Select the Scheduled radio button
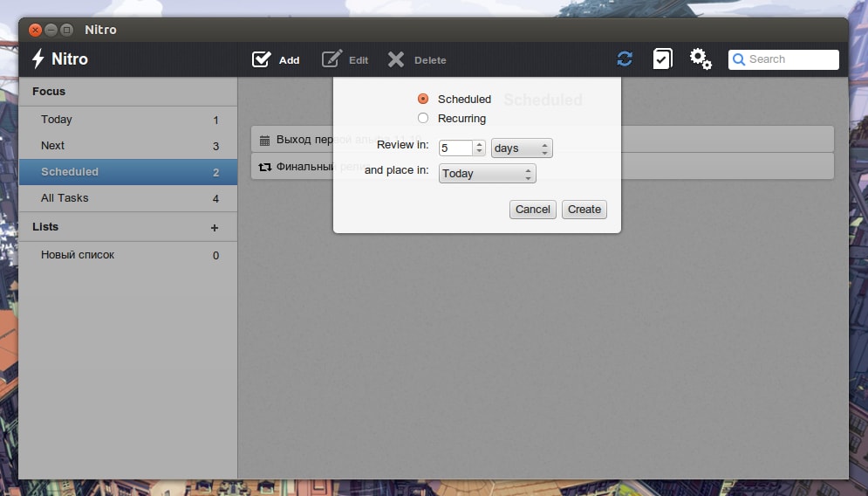 coord(423,99)
